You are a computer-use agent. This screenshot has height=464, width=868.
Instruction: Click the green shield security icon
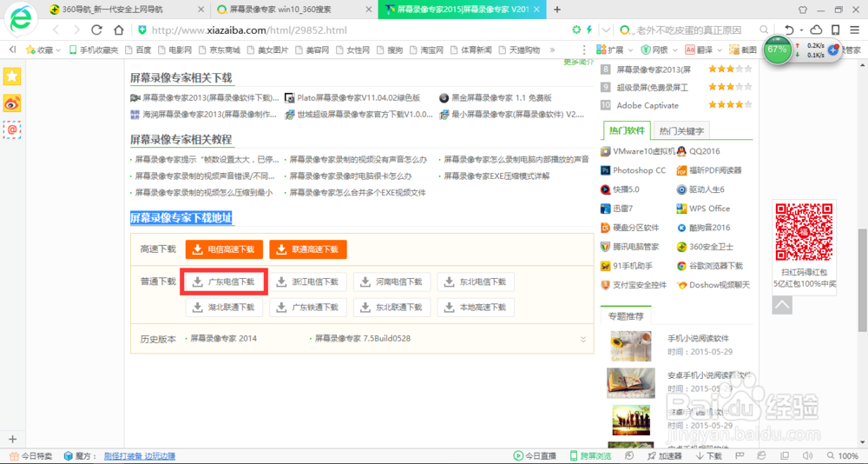point(142,30)
